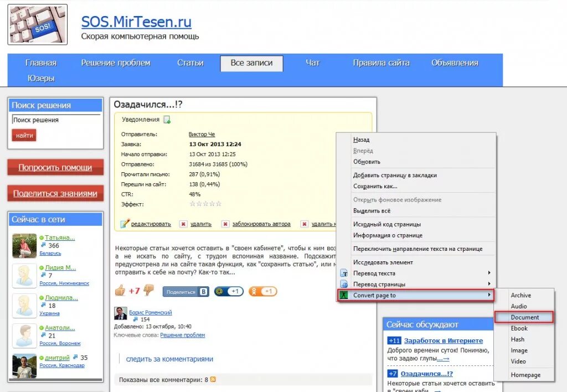
Task: Open the SOS.MirTesen.ru title link
Action: click(x=136, y=22)
